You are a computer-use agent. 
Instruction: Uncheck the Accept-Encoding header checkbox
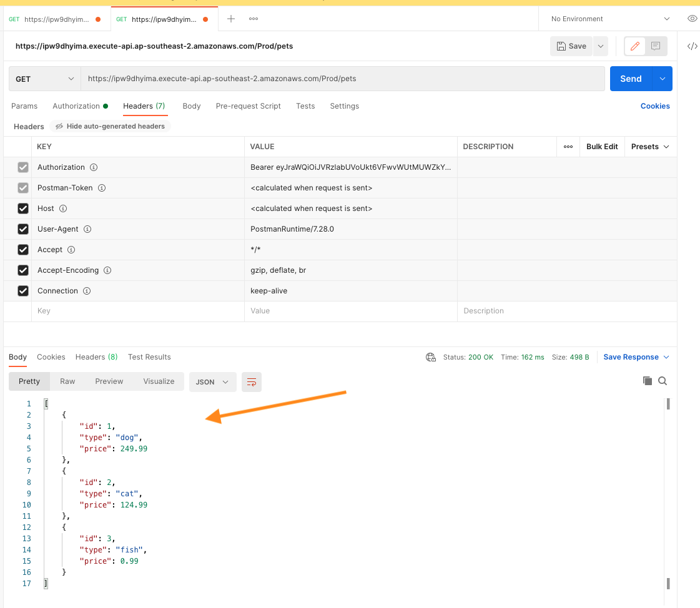22,270
